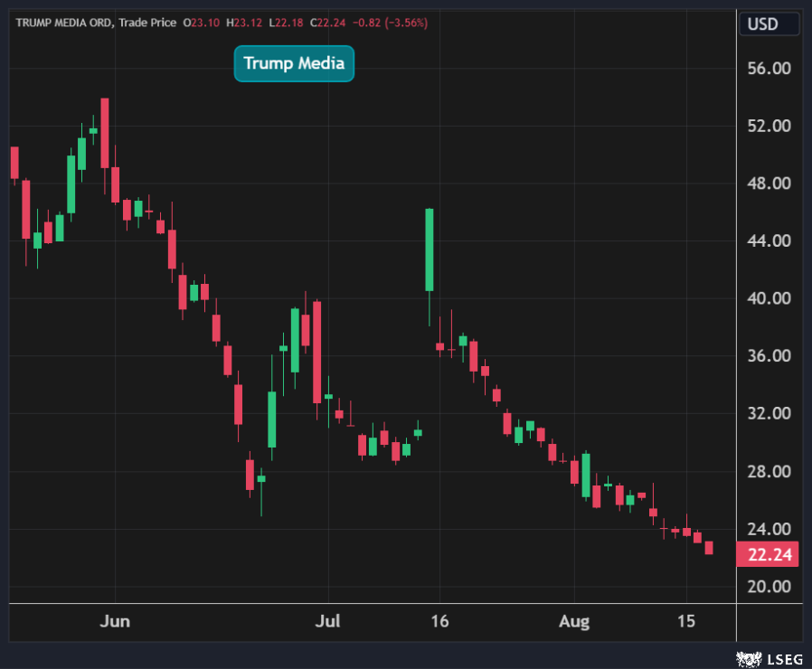
Task: Click the TRUMP MEDIA ORD symbol title
Action: (63, 23)
